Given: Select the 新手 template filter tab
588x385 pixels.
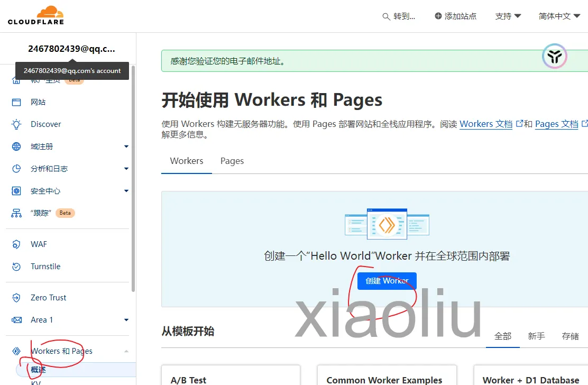Looking at the screenshot, I should coord(536,336).
